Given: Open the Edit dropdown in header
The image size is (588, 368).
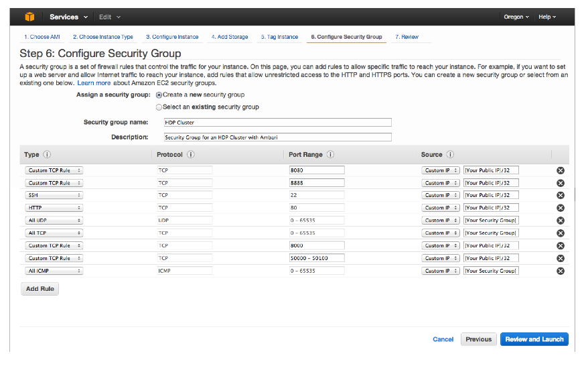Looking at the screenshot, I should point(110,17).
